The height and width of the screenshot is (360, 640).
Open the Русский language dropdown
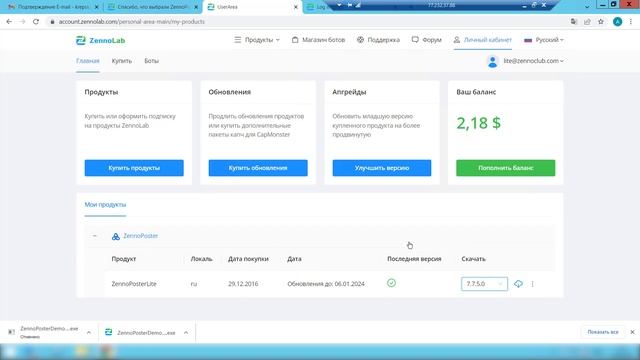[544, 40]
